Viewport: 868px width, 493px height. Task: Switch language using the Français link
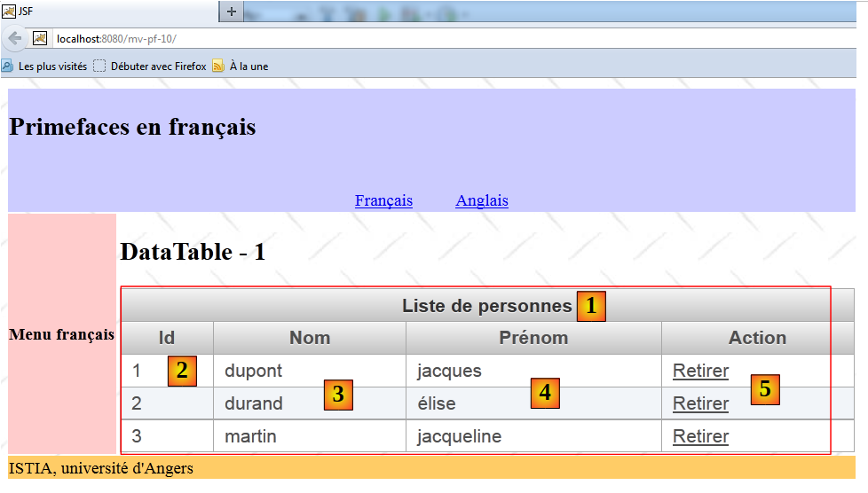(x=383, y=200)
